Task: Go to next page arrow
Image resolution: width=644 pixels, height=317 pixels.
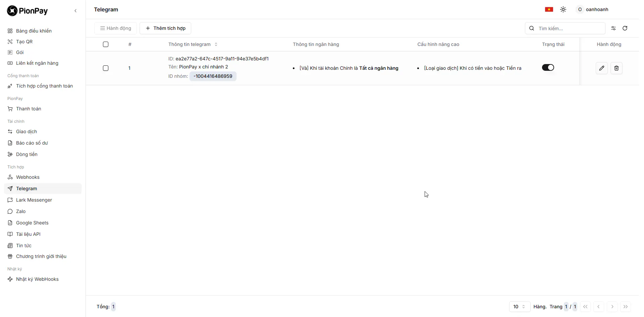Action: tap(612, 307)
